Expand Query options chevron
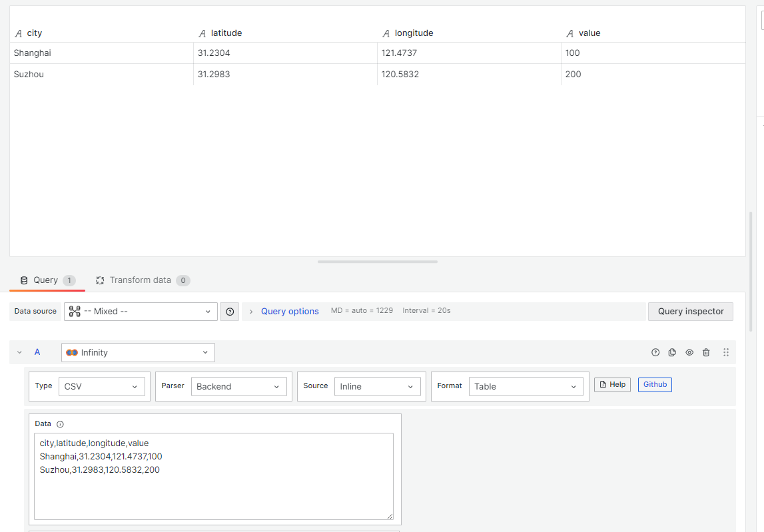Screen dimensions: 764x532 point(251,312)
